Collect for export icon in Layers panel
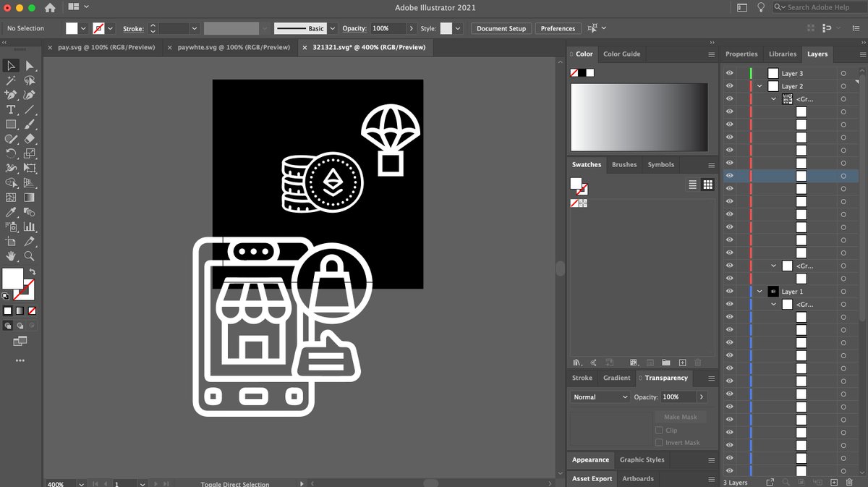 770,482
